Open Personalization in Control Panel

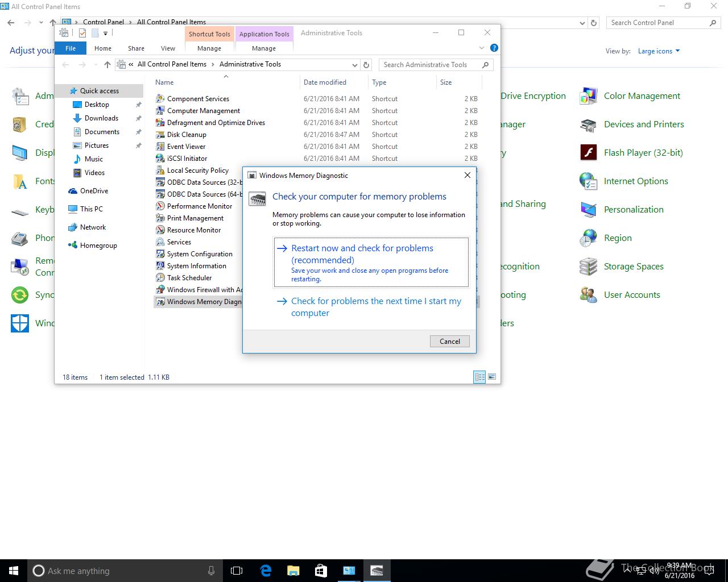pyautogui.click(x=622, y=210)
